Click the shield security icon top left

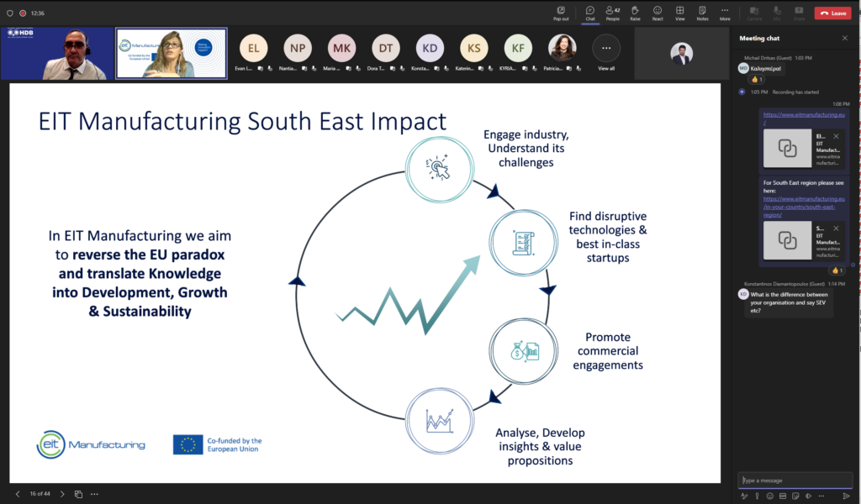tap(10, 13)
